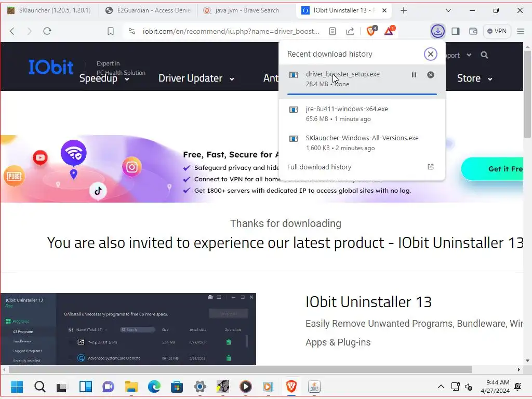Open Microsoft Edge from taskbar

coord(154,387)
